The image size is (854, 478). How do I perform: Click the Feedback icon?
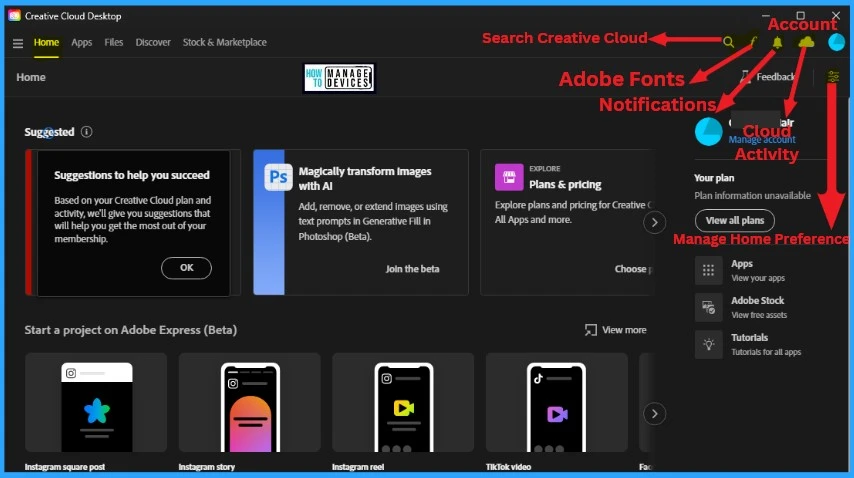(x=745, y=77)
